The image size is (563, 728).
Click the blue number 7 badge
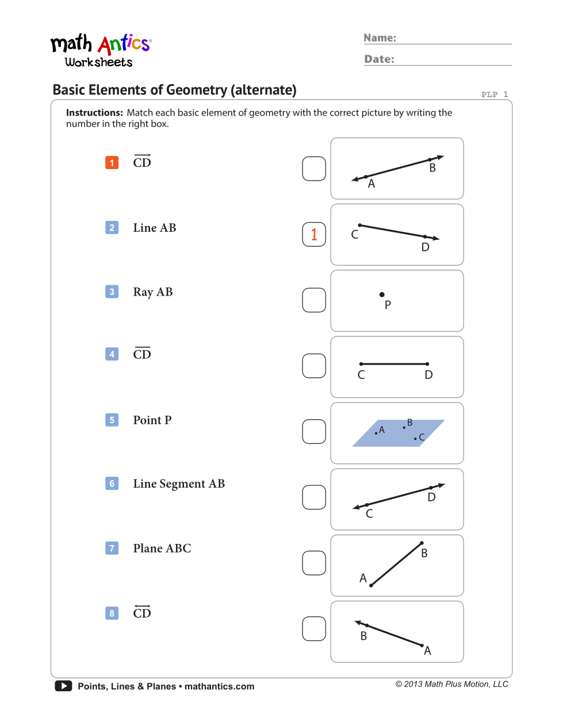(112, 549)
